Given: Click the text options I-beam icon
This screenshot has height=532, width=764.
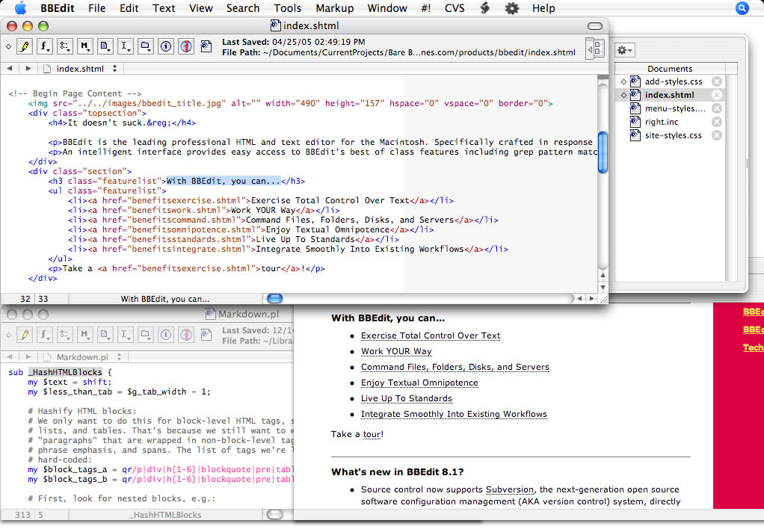Looking at the screenshot, I should (126, 47).
